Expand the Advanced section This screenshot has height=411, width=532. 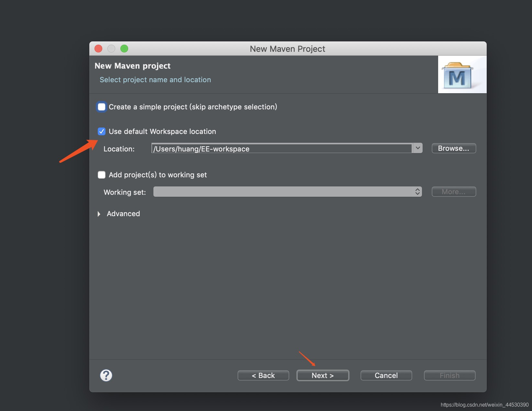[x=99, y=214]
